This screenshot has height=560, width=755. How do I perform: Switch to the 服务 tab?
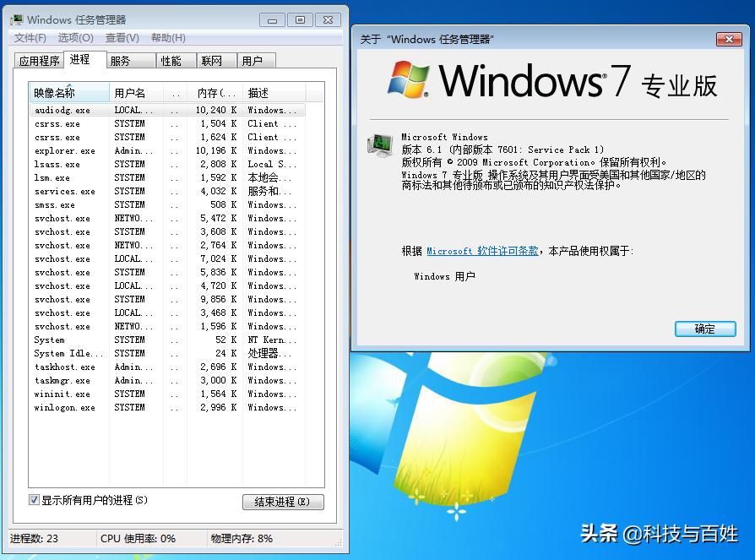pyautogui.click(x=121, y=60)
